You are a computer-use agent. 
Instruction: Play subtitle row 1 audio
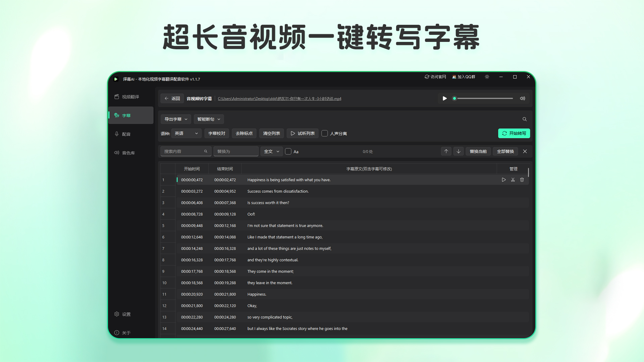(504, 180)
